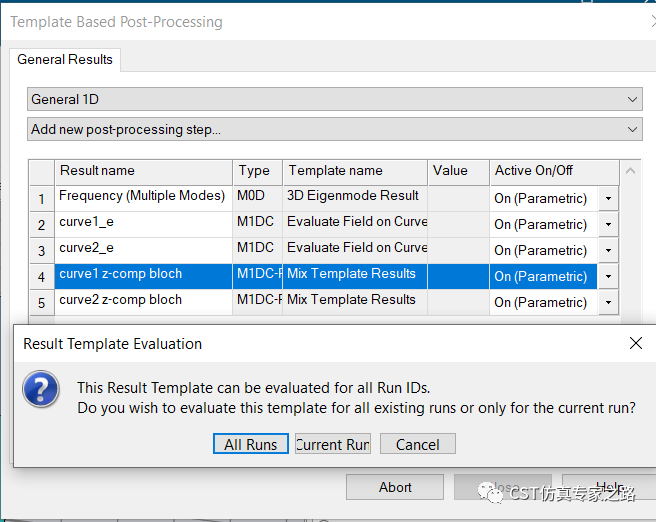Choose Current Run in evaluation dialog
656x522 pixels.
[x=333, y=444]
